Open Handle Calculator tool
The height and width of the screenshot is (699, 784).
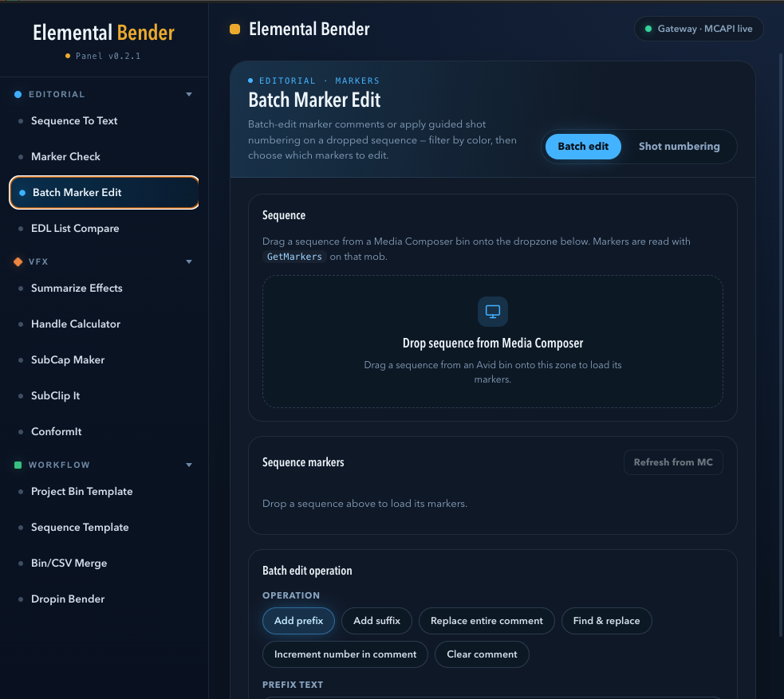(x=104, y=324)
